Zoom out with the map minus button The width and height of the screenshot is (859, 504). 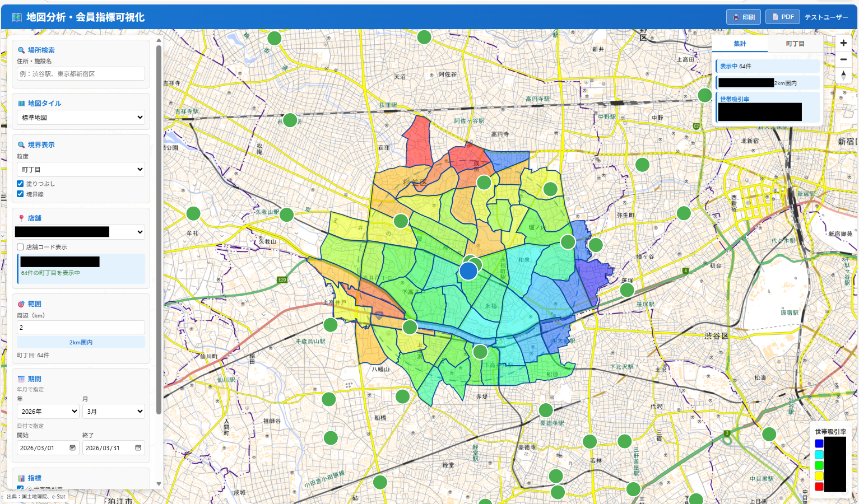point(843,59)
